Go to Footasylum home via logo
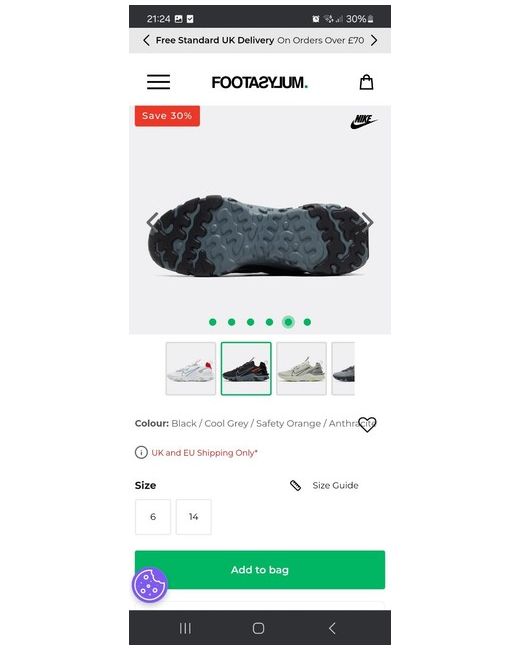 click(260, 82)
